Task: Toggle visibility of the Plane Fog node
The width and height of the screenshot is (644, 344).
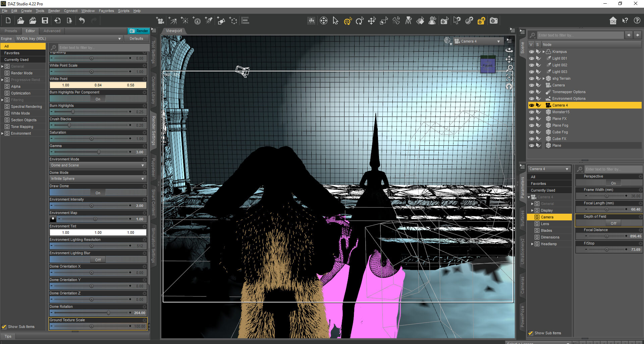Action: point(531,125)
